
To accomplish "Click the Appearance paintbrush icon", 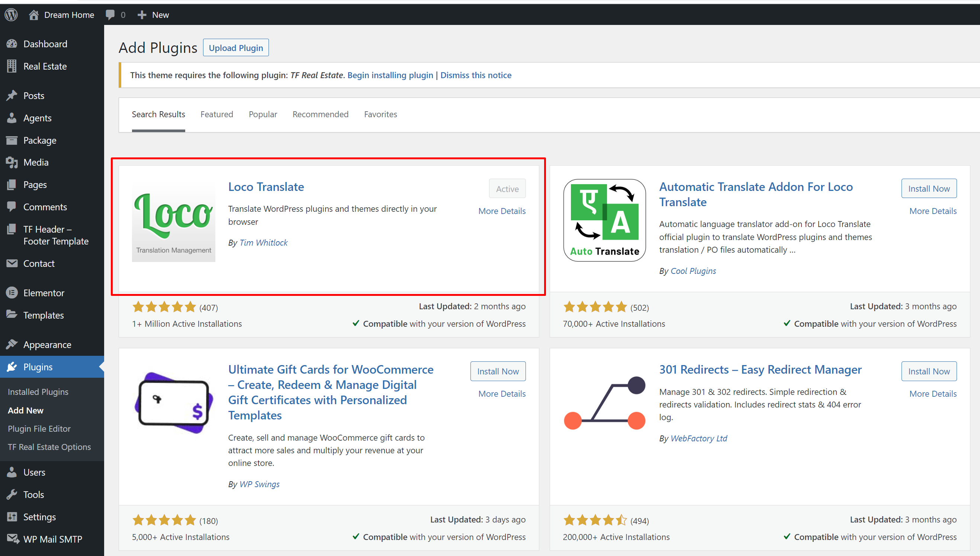I will (12, 345).
